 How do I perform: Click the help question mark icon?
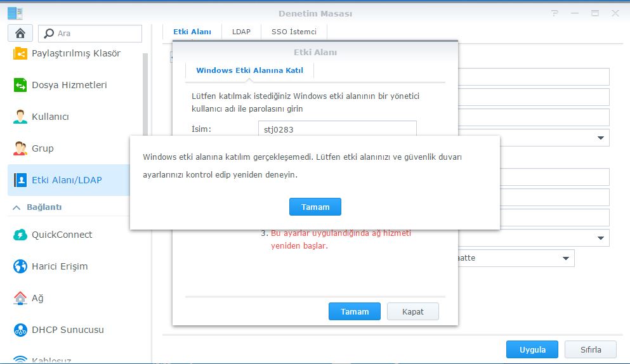(555, 13)
